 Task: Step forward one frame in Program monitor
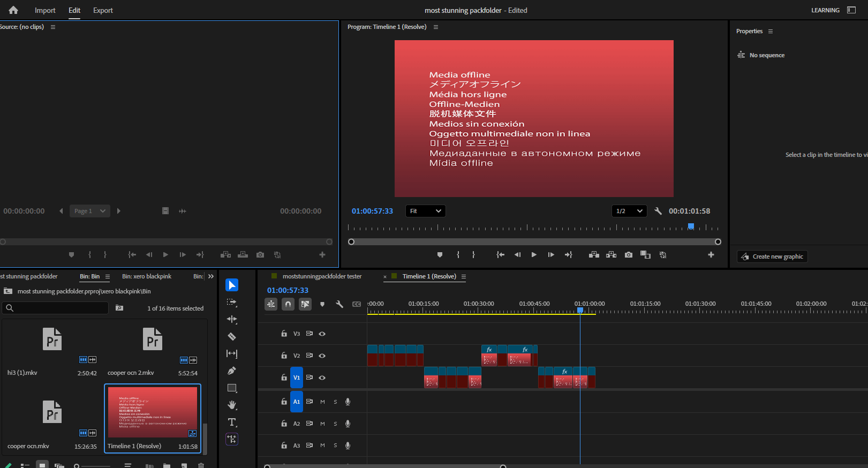pyautogui.click(x=551, y=255)
